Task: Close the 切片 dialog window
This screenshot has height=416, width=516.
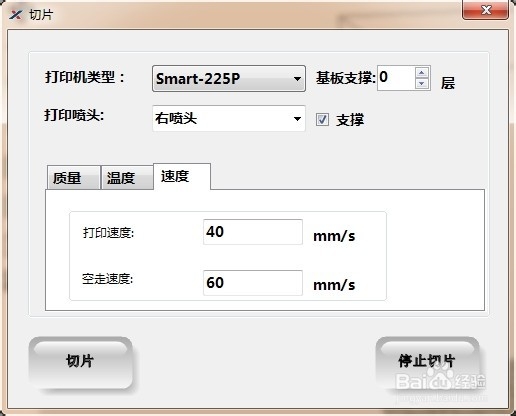Action: [485, 10]
